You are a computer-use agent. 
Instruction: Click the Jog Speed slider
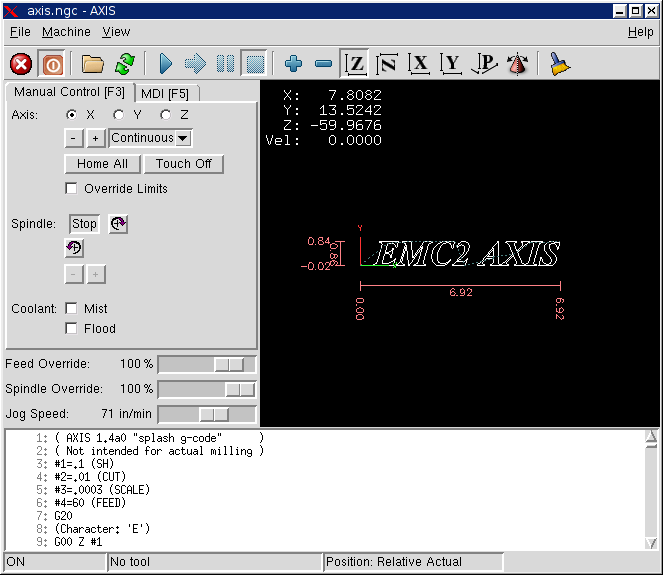pyautogui.click(x=207, y=414)
